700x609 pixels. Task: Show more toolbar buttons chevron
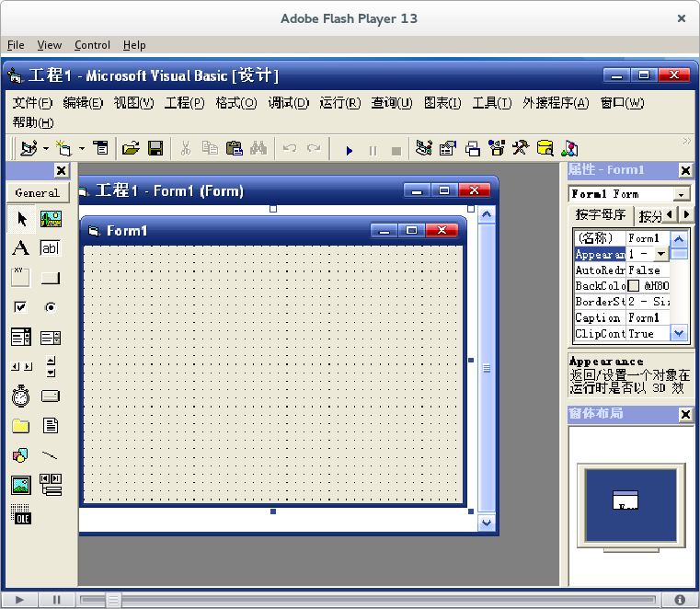686,141
